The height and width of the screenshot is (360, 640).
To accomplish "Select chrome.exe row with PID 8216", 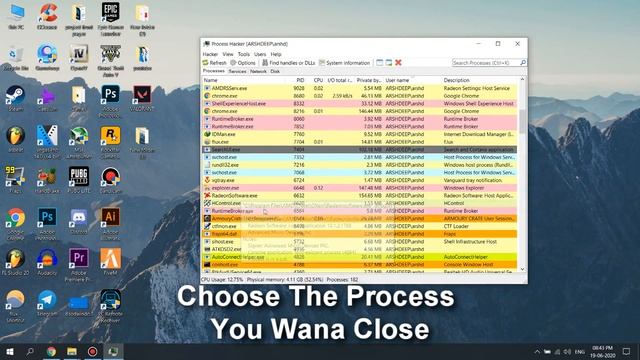I will [x=360, y=111].
